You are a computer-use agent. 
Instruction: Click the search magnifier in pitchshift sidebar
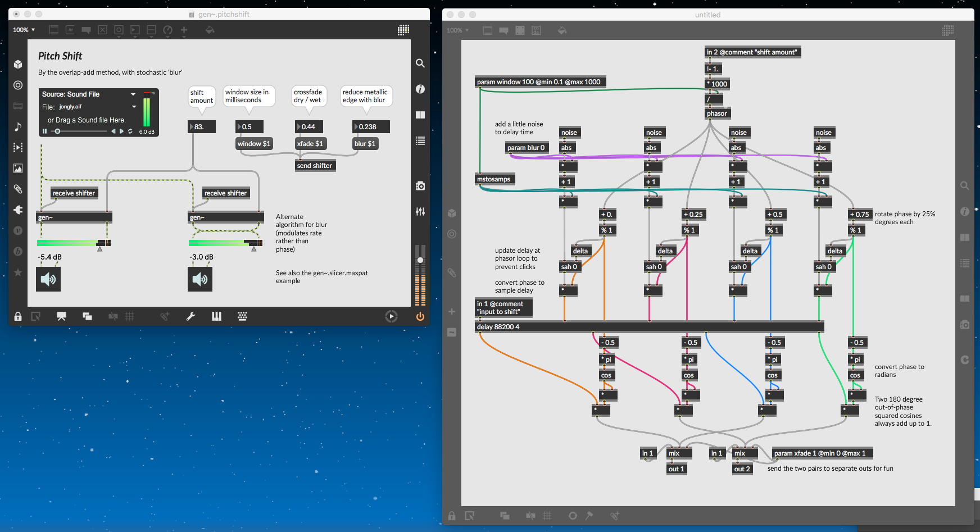[420, 63]
